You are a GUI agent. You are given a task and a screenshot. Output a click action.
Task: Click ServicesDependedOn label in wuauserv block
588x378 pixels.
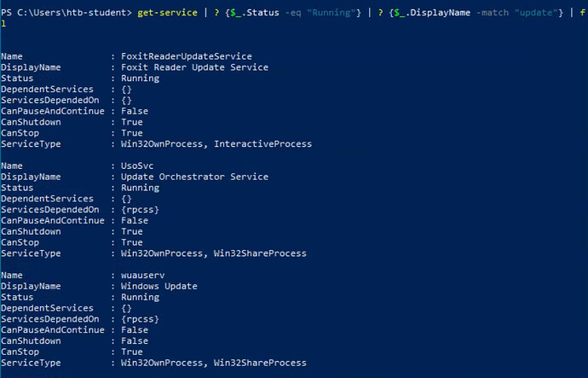pyautogui.click(x=50, y=319)
